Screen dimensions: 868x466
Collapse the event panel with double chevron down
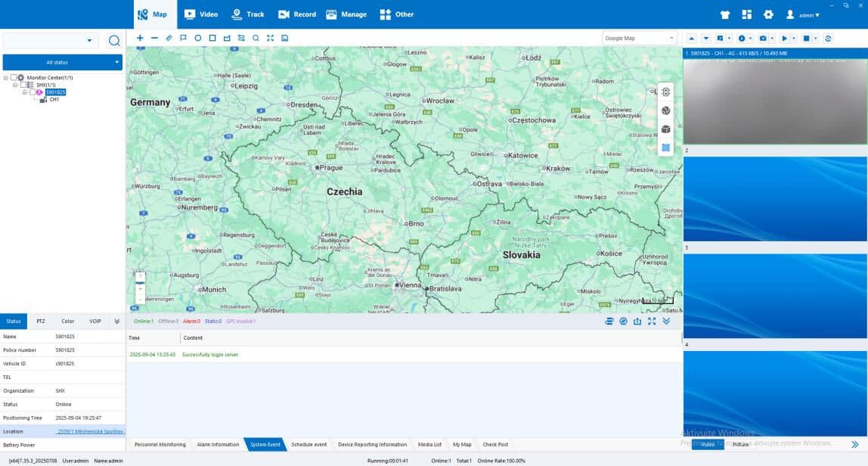(x=667, y=322)
